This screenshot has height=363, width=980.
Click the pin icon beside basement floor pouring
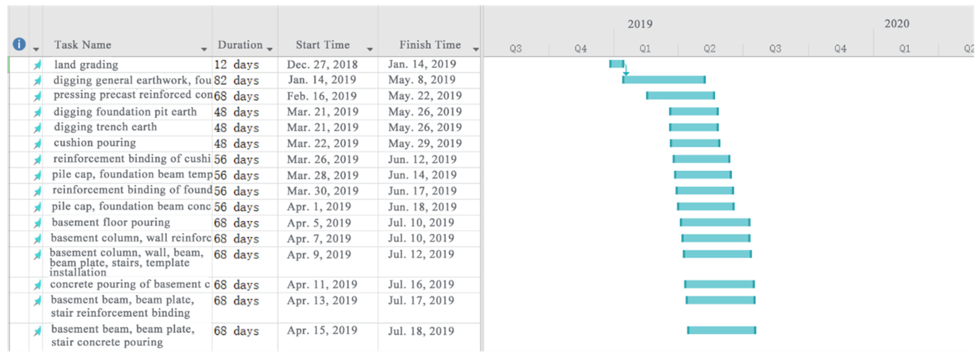[37, 223]
